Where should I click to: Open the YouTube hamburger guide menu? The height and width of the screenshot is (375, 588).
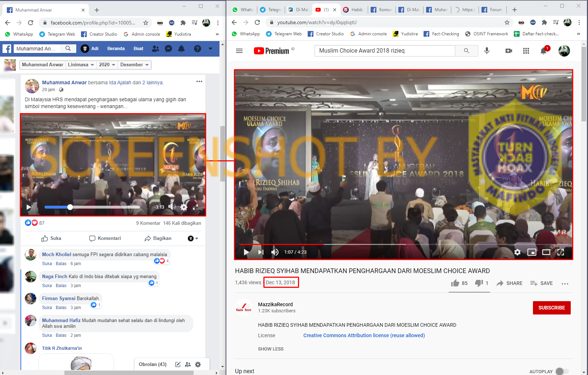pyautogui.click(x=239, y=51)
